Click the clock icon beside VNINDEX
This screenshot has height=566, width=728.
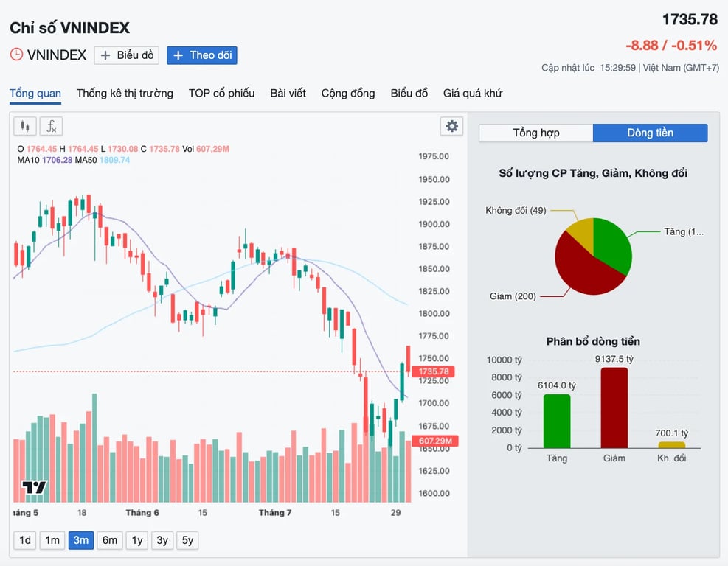16,55
